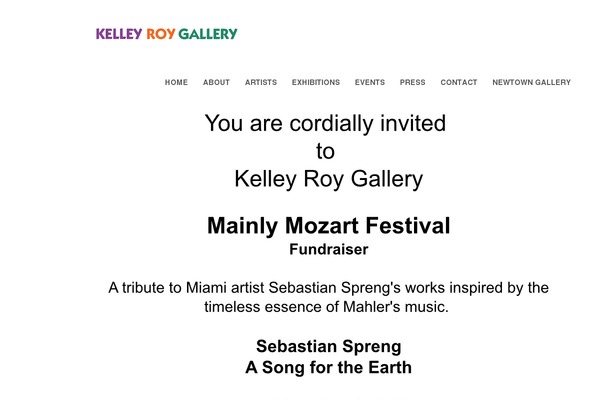Click the orange ROY in the logo

161,34
